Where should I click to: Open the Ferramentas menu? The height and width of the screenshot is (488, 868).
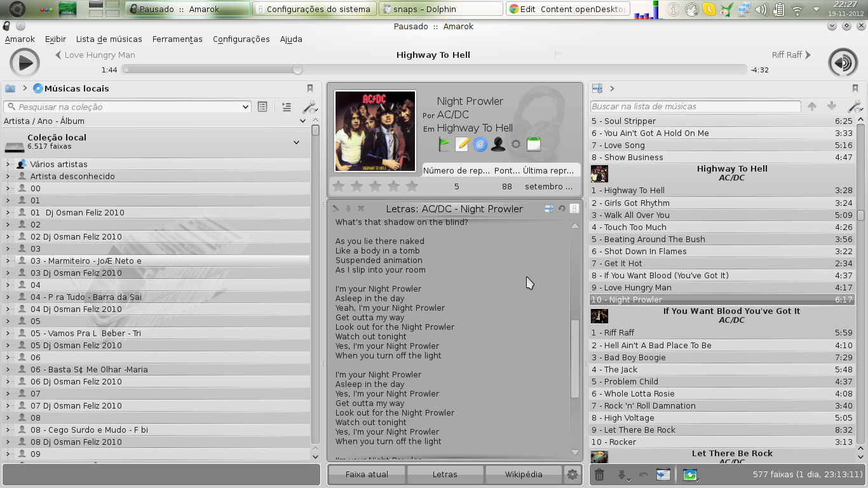coord(177,39)
